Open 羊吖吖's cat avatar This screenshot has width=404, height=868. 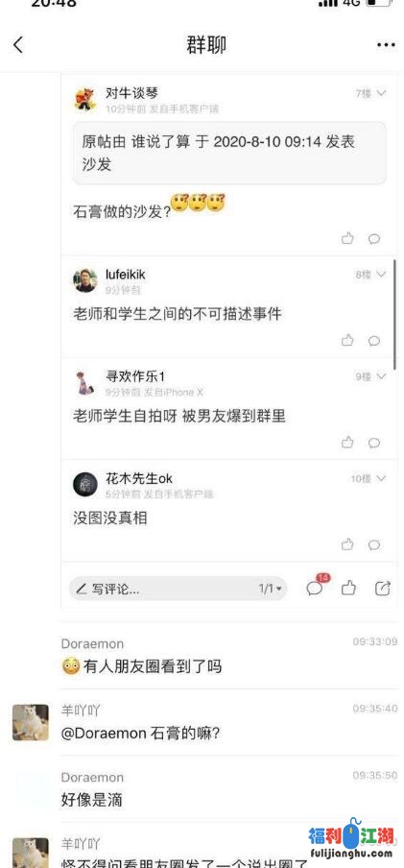tap(31, 722)
